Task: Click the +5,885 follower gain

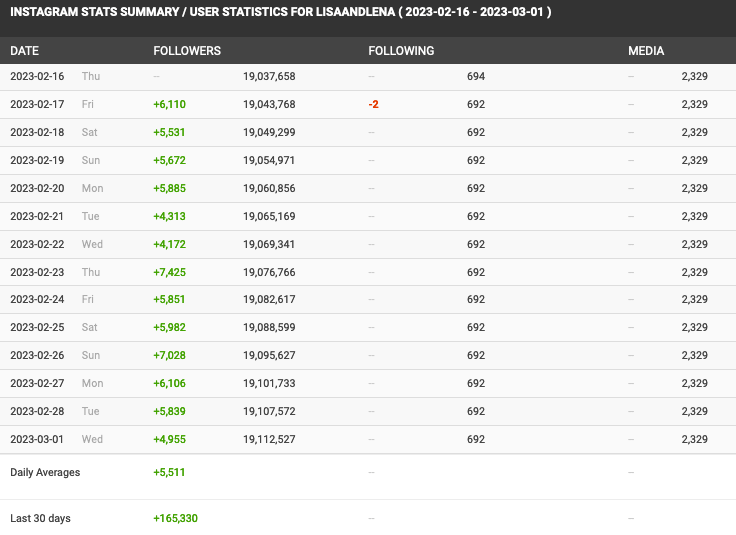Action: [x=169, y=188]
